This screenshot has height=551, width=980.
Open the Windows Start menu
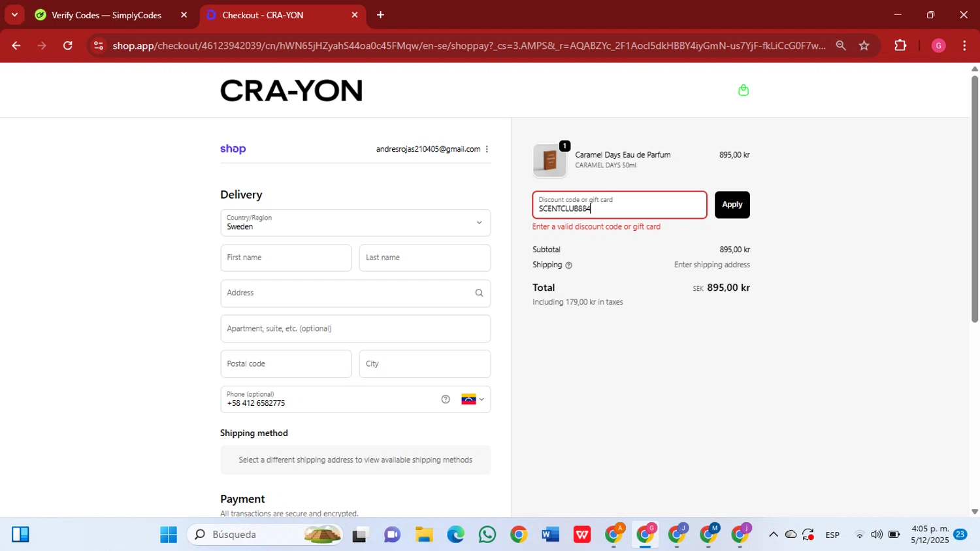[x=169, y=535]
